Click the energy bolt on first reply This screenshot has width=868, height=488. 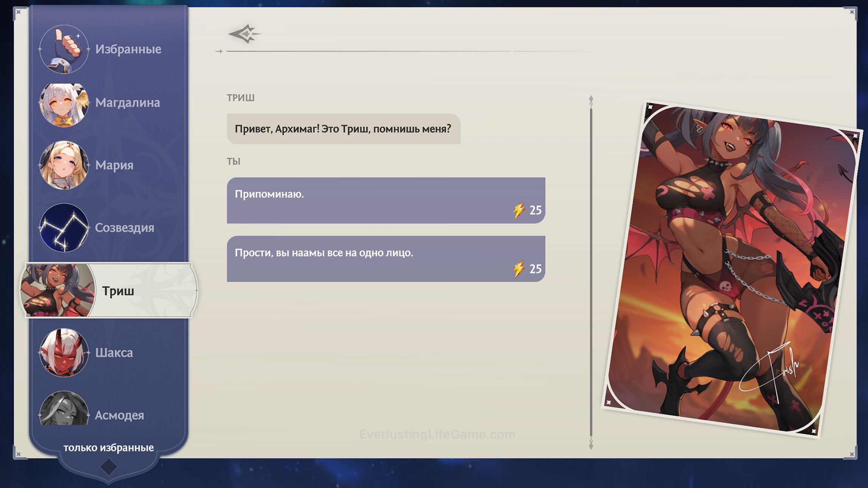coord(519,210)
